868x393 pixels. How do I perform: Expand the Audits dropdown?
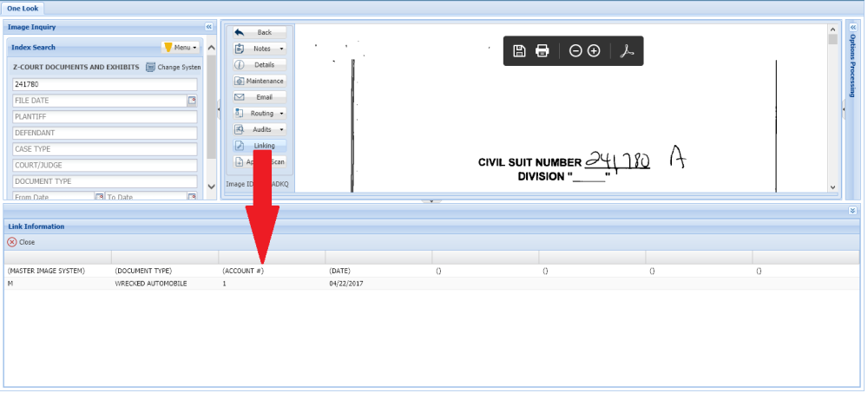[259, 129]
